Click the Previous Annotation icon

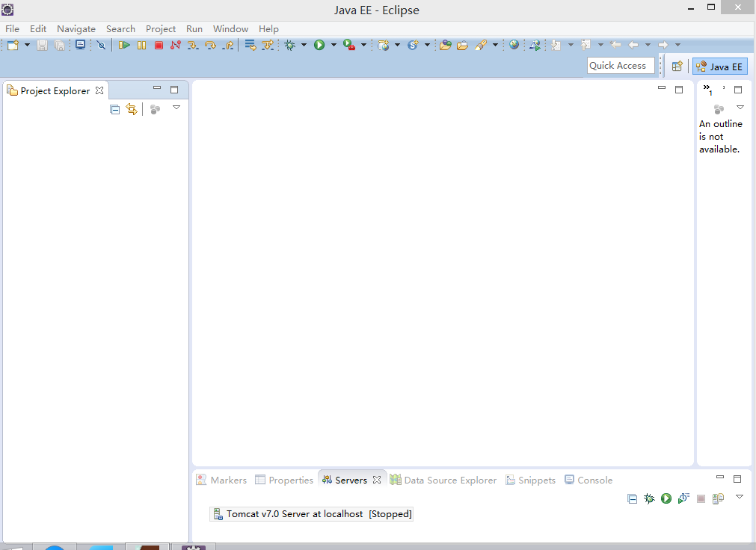(586, 45)
